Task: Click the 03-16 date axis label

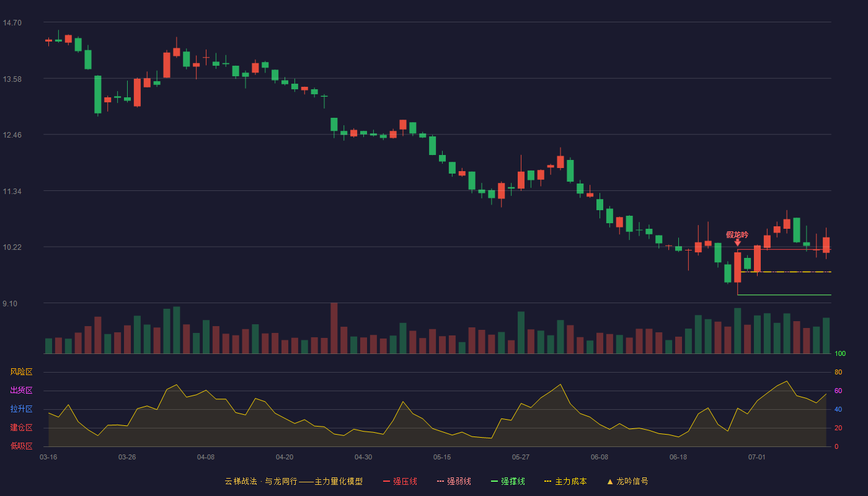Action: [48, 457]
